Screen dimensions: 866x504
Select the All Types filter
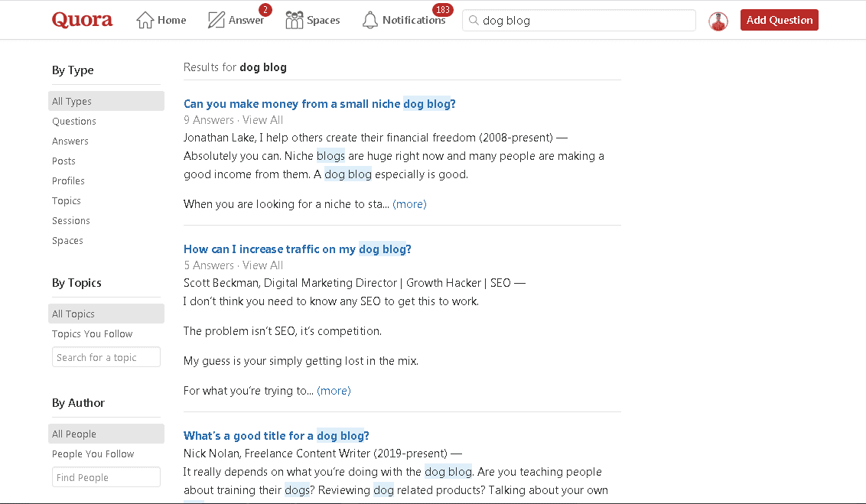coord(106,101)
